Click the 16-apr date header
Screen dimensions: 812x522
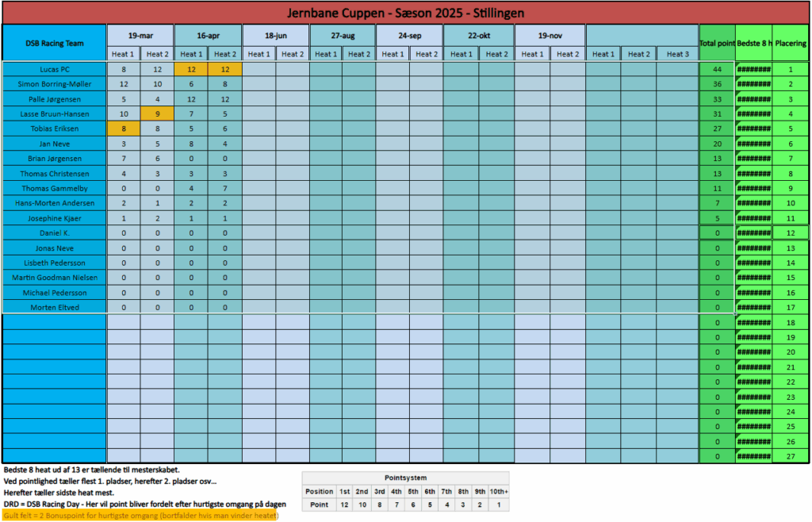[x=208, y=36]
